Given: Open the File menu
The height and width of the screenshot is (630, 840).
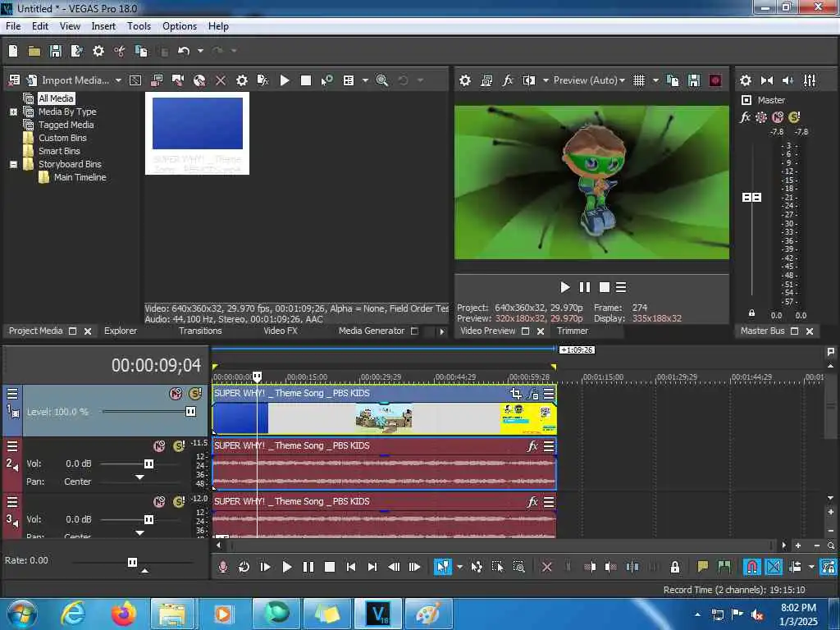Looking at the screenshot, I should pyautogui.click(x=13, y=26).
